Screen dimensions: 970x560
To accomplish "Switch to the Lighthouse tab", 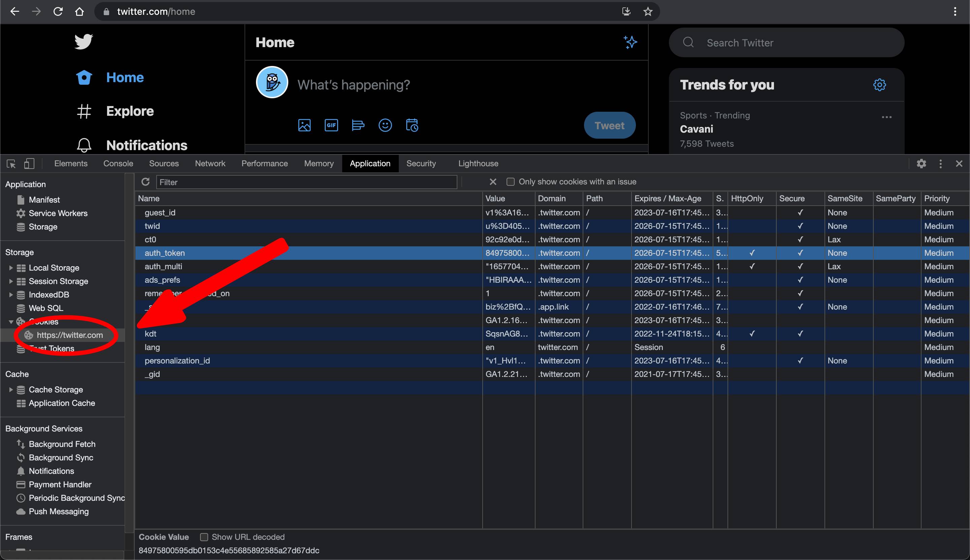I will [478, 164].
